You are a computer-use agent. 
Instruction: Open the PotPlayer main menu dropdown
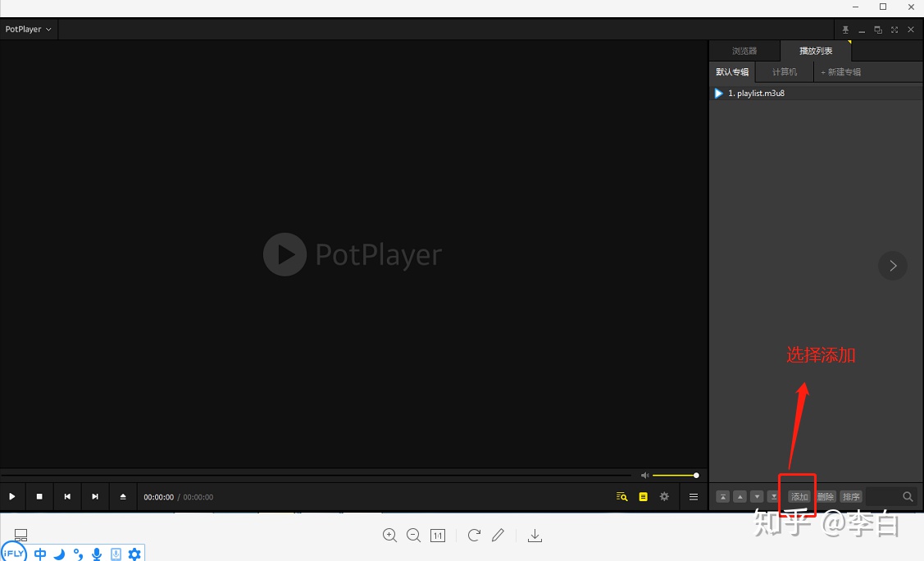[28, 29]
